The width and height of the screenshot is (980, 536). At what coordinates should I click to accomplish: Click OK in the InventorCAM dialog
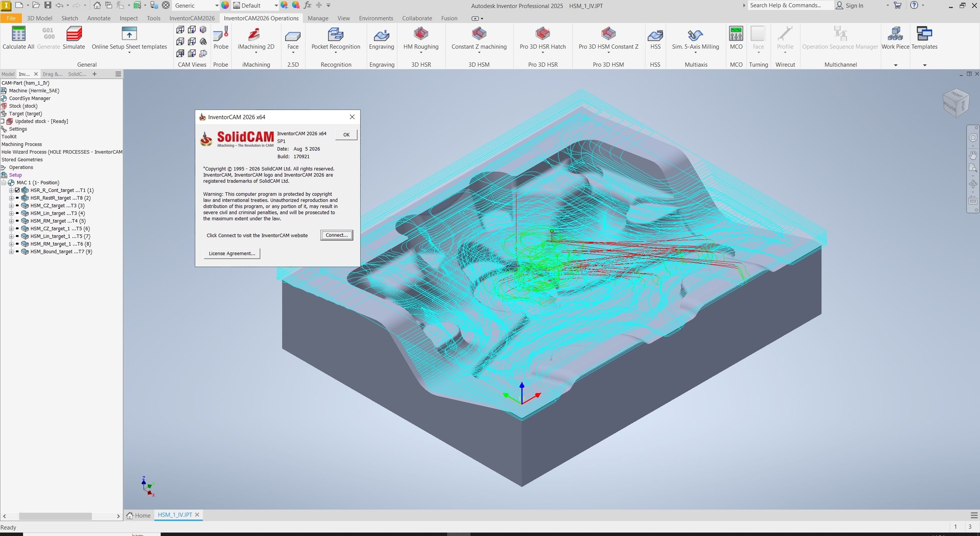346,134
